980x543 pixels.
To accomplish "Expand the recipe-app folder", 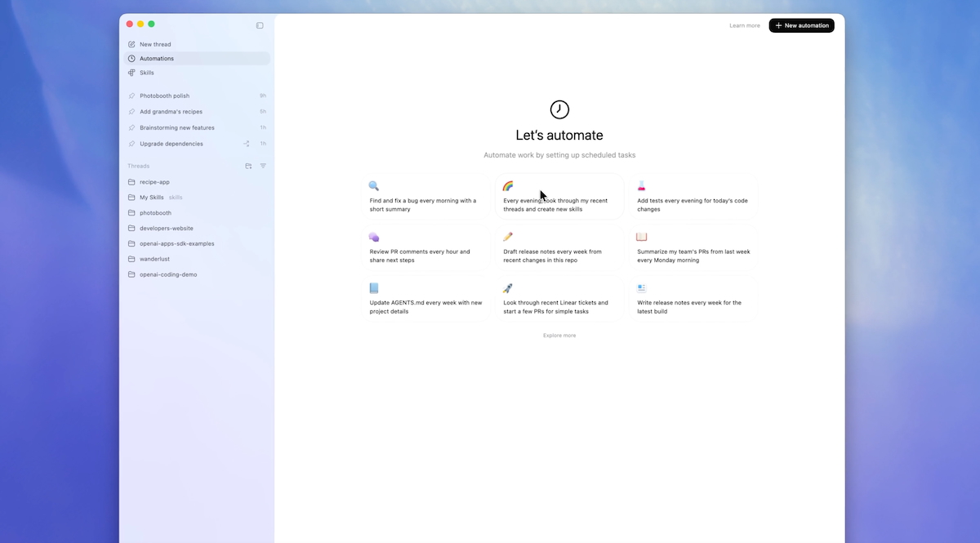I will (x=154, y=182).
